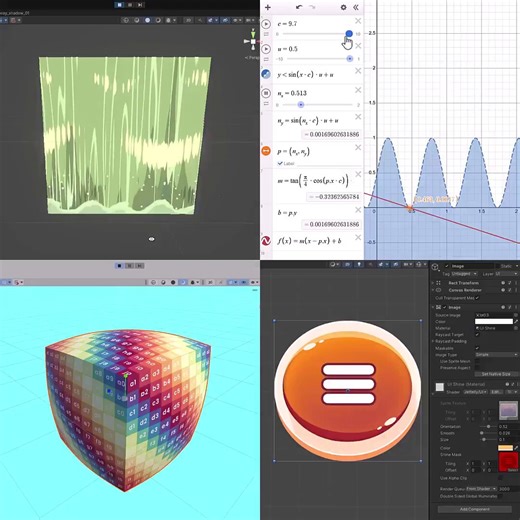Pause the n_x = 0.513 slider animation

pos(266,93)
